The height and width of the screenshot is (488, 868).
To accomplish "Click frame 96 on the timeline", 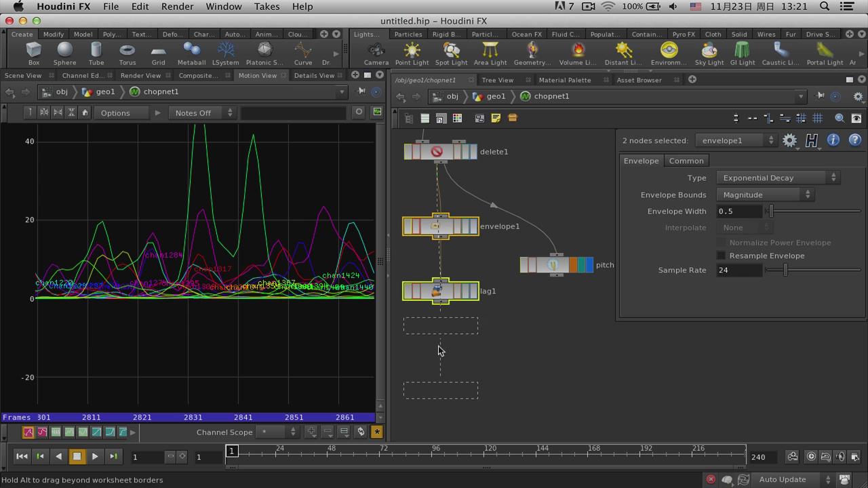I will [435, 452].
